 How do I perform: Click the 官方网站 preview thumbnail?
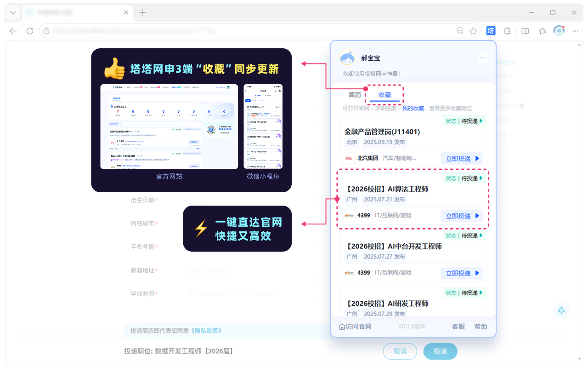pyautogui.click(x=169, y=126)
